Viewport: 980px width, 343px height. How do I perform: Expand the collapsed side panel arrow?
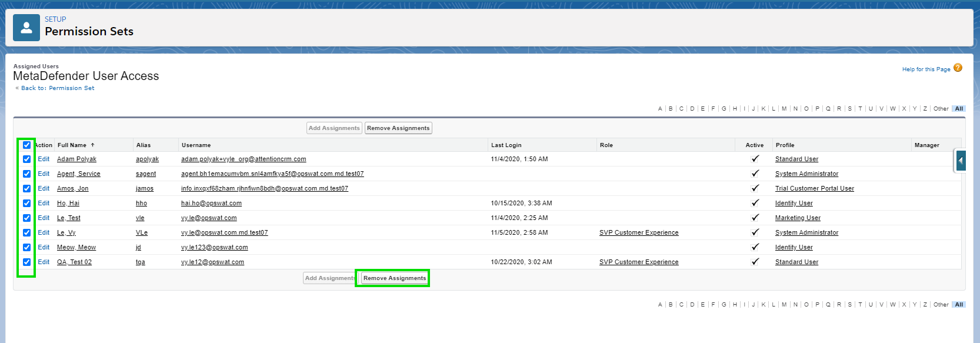[x=961, y=160]
